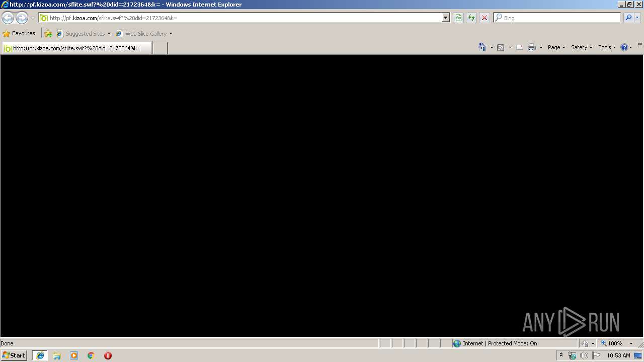Click the Show Desktop button

point(638,355)
